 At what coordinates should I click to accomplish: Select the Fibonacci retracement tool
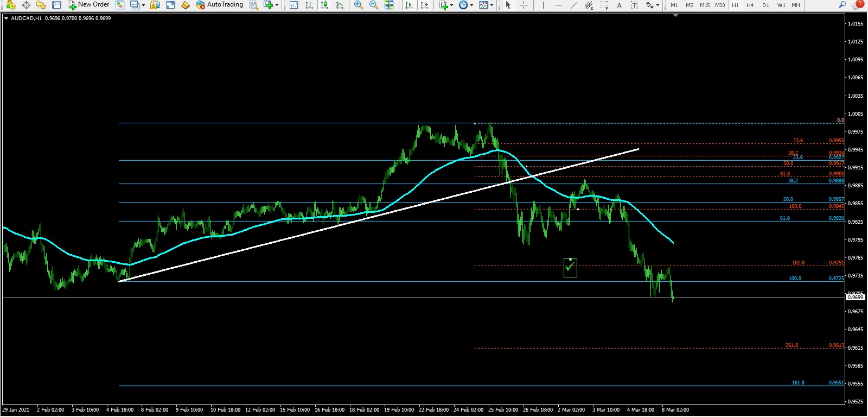[604, 5]
